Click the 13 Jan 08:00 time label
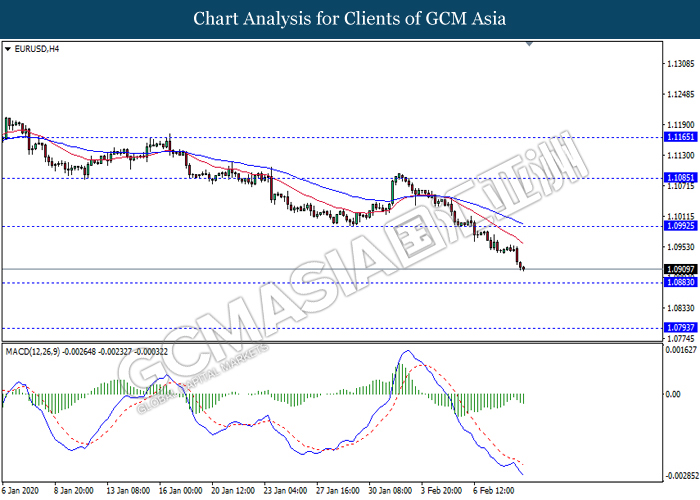This screenshot has width=700, height=500. (x=128, y=491)
